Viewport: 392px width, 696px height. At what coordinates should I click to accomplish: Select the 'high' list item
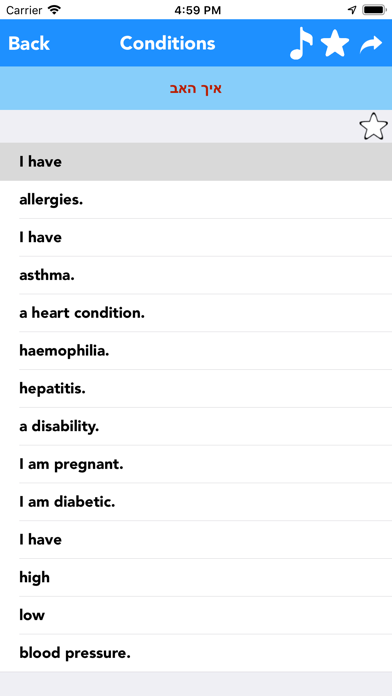coord(196,577)
